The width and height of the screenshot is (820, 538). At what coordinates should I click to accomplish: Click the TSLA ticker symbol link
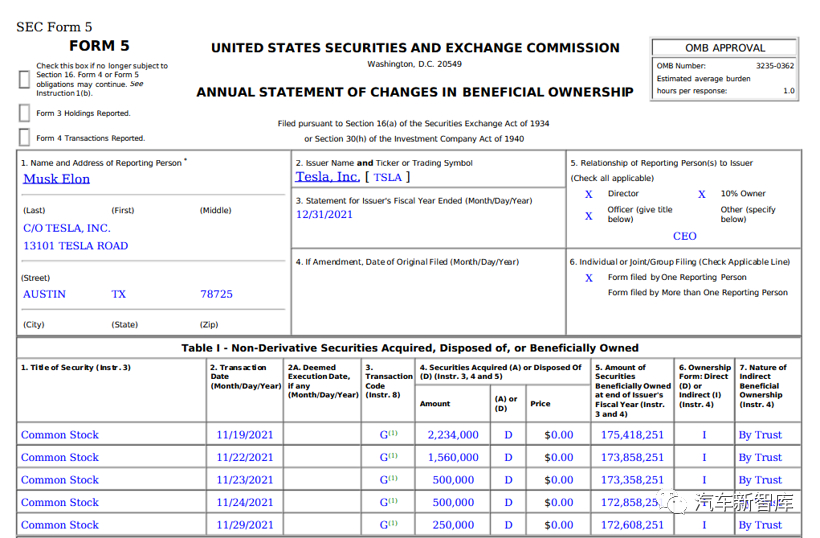(387, 177)
